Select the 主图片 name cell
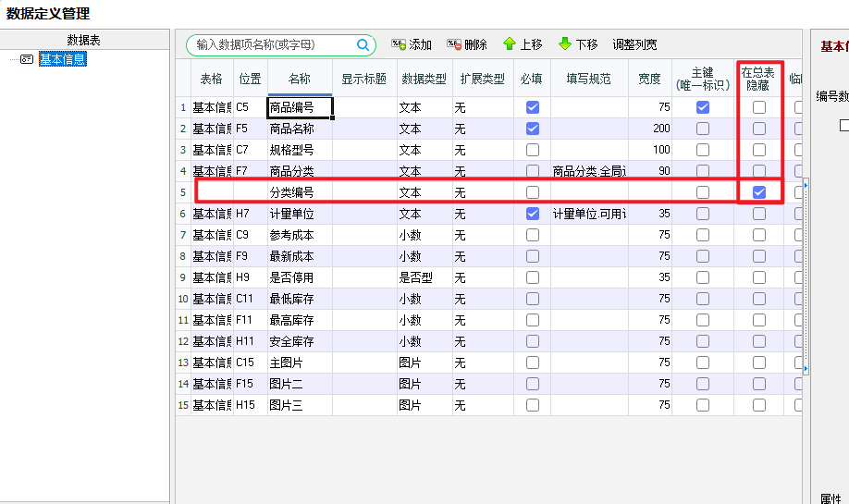 pos(300,363)
